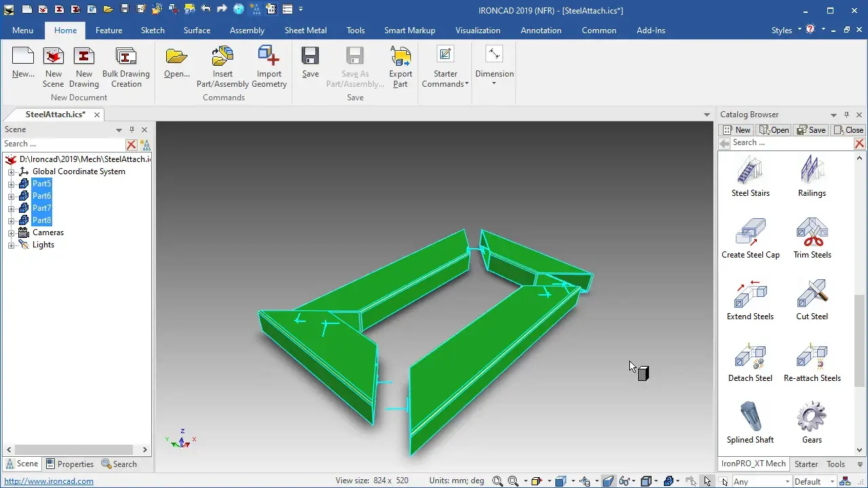Click Undo in quick access toolbar
Viewport: 868px width, 488px height.
point(206,9)
